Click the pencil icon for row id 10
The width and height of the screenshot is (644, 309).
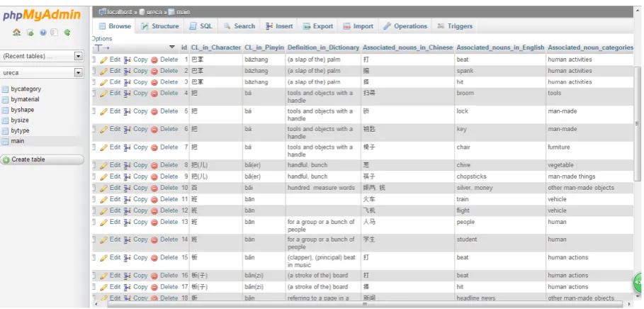click(x=104, y=189)
